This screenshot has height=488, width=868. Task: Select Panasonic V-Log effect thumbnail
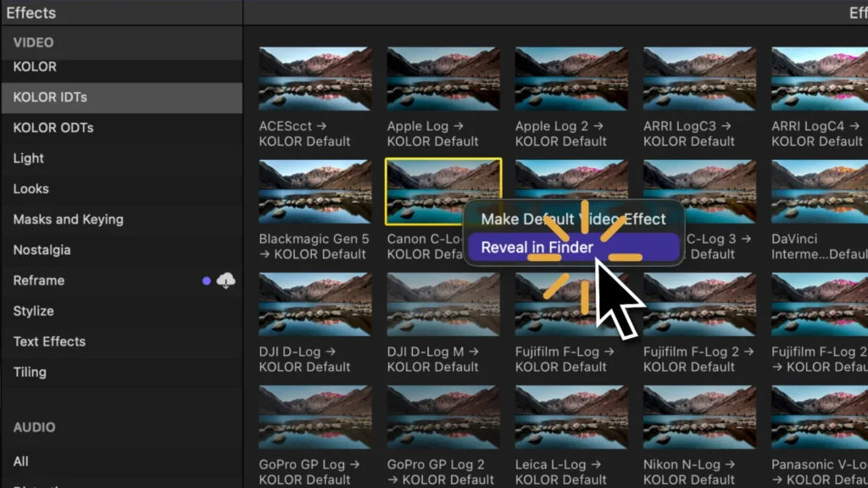pyautogui.click(x=820, y=417)
